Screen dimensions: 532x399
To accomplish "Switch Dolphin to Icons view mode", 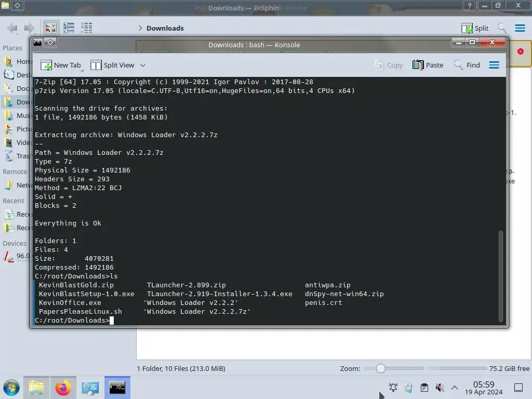I will point(51,28).
